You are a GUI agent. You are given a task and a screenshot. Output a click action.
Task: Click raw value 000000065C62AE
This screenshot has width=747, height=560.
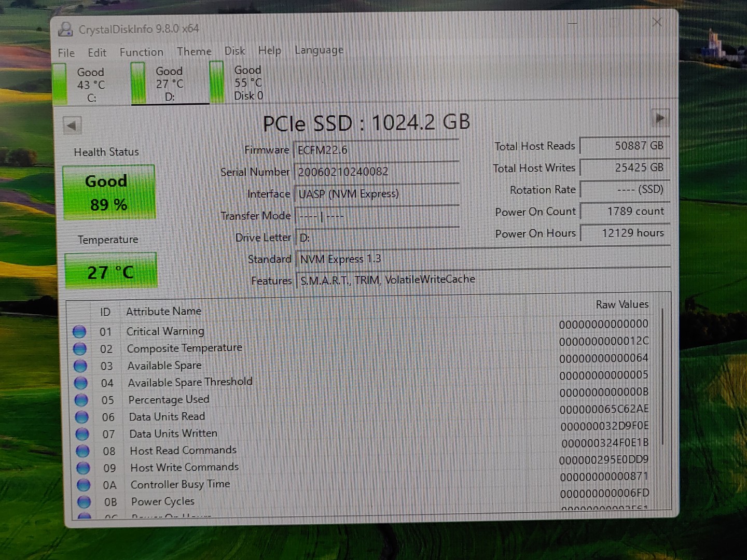click(x=604, y=409)
